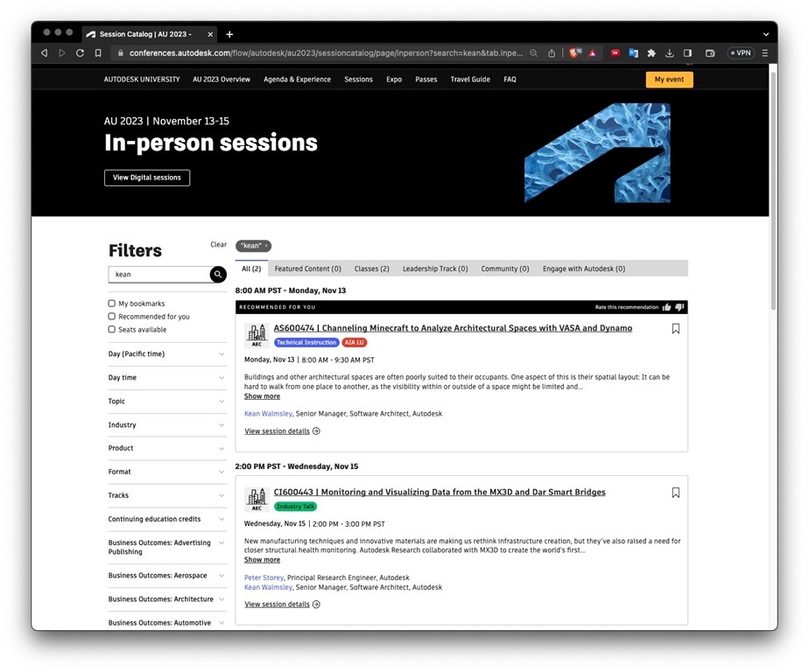Bookmark the CI600443 Smart Bridges session

pos(675,493)
